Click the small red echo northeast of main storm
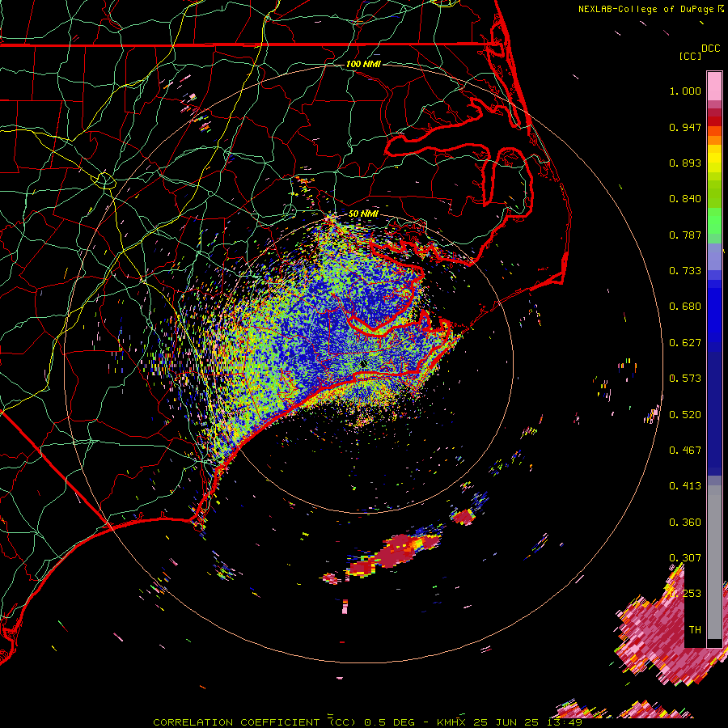The image size is (728, 728). pyautogui.click(x=463, y=517)
